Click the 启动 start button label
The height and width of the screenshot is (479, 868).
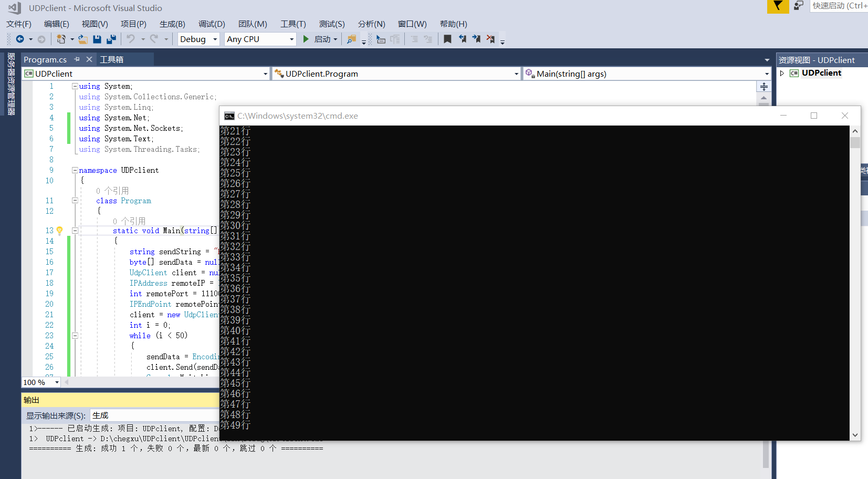pyautogui.click(x=322, y=39)
